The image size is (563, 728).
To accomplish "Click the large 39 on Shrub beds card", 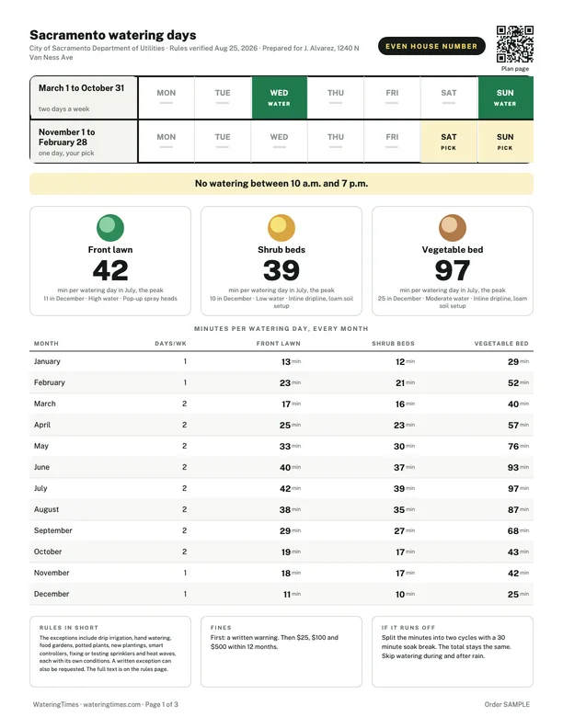I will coord(281,270).
